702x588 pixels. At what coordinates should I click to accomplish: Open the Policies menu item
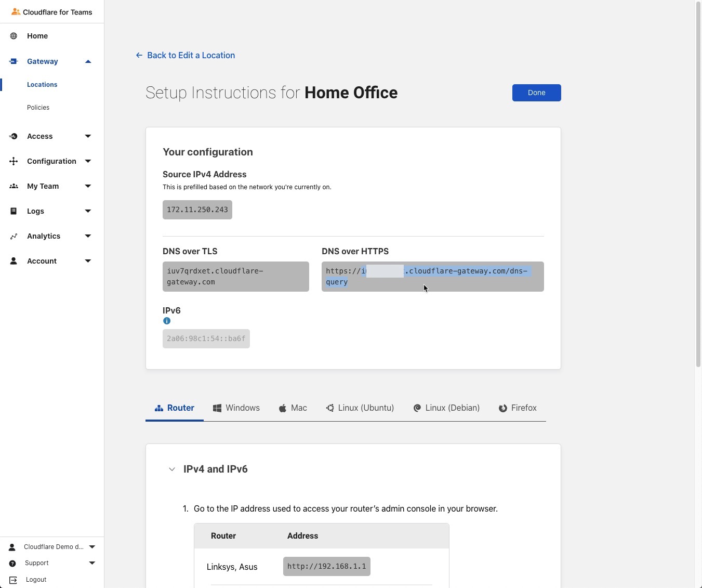point(38,108)
